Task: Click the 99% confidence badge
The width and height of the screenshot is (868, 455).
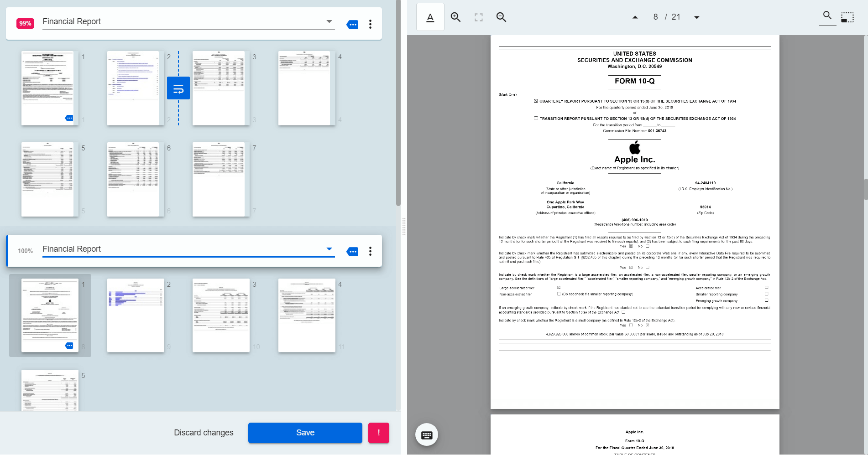Action: (x=25, y=23)
